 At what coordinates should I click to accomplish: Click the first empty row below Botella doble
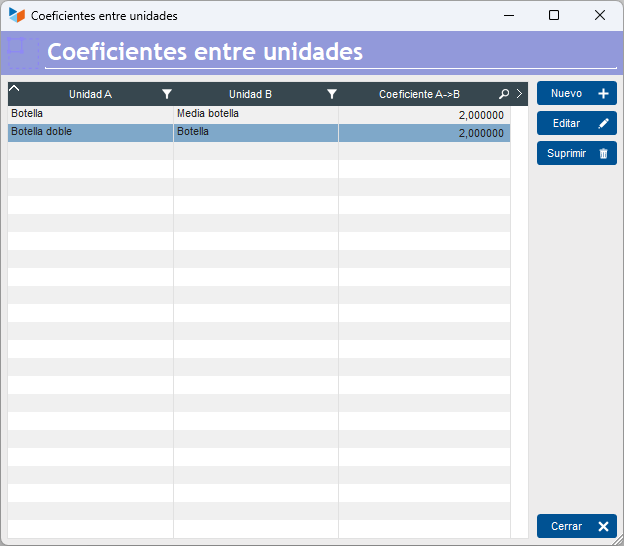(258, 150)
